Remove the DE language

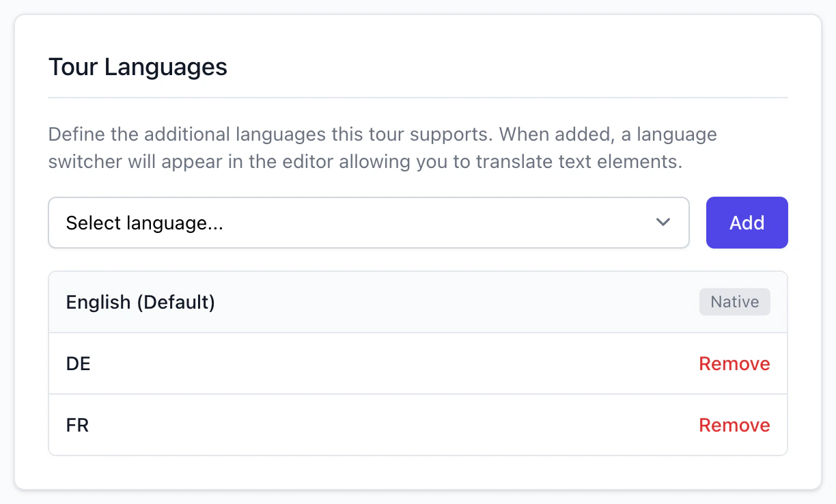(734, 364)
